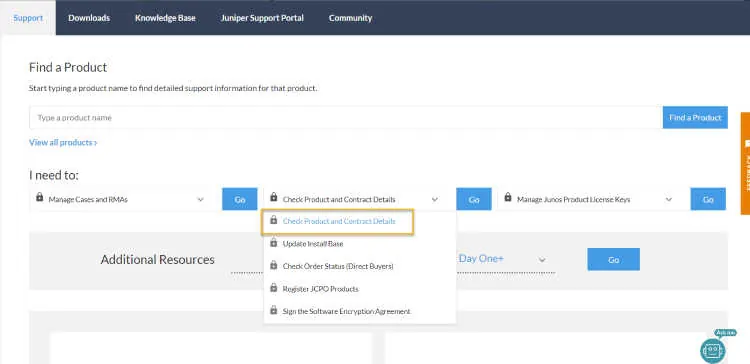750x364 pixels.
Task: Choose Sign the Software Encryption Agreement
Action: [x=360, y=311]
